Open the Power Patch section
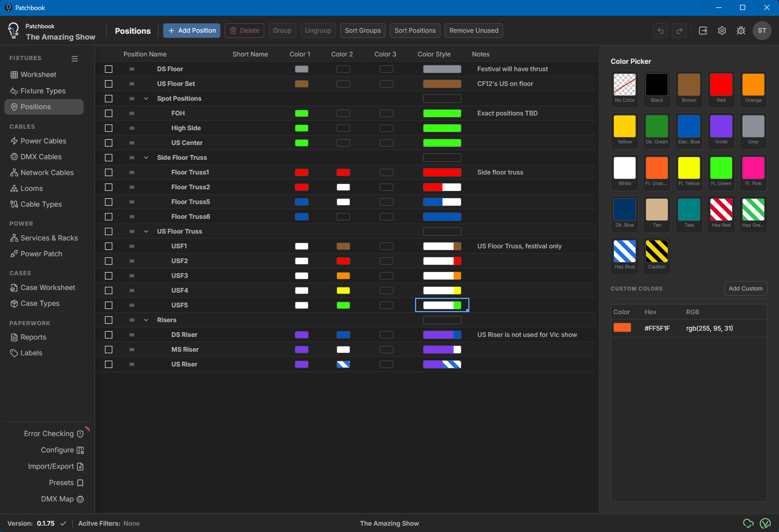This screenshot has height=532, width=779. (x=44, y=254)
